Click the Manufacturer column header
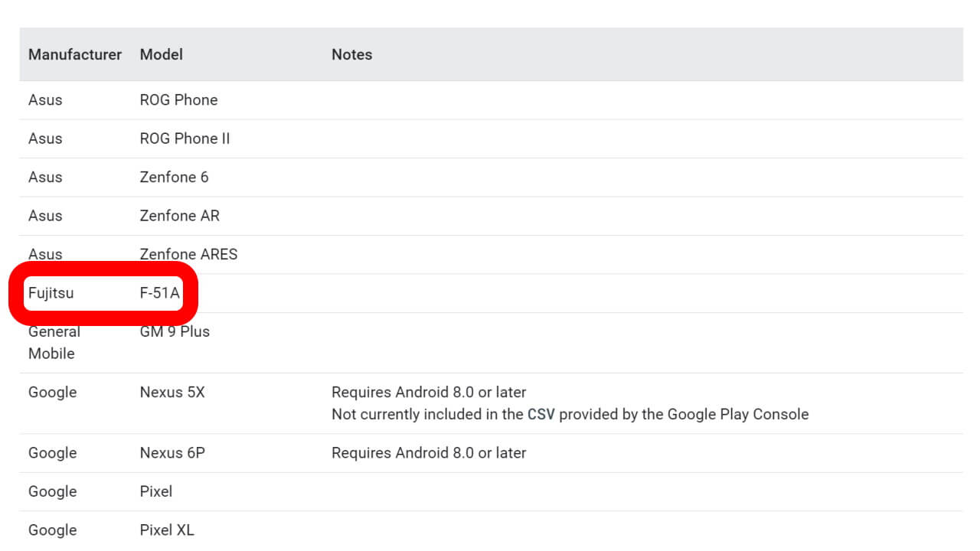This screenshot has width=980, height=551. [x=75, y=54]
